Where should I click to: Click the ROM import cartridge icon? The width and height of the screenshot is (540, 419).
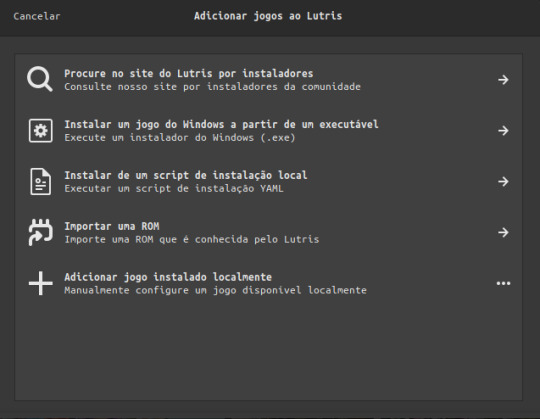coord(41,232)
